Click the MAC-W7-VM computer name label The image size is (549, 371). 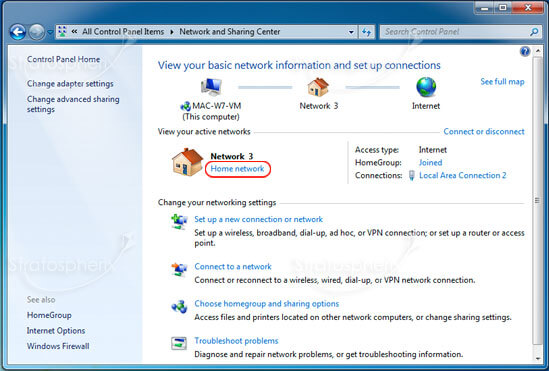click(x=216, y=106)
